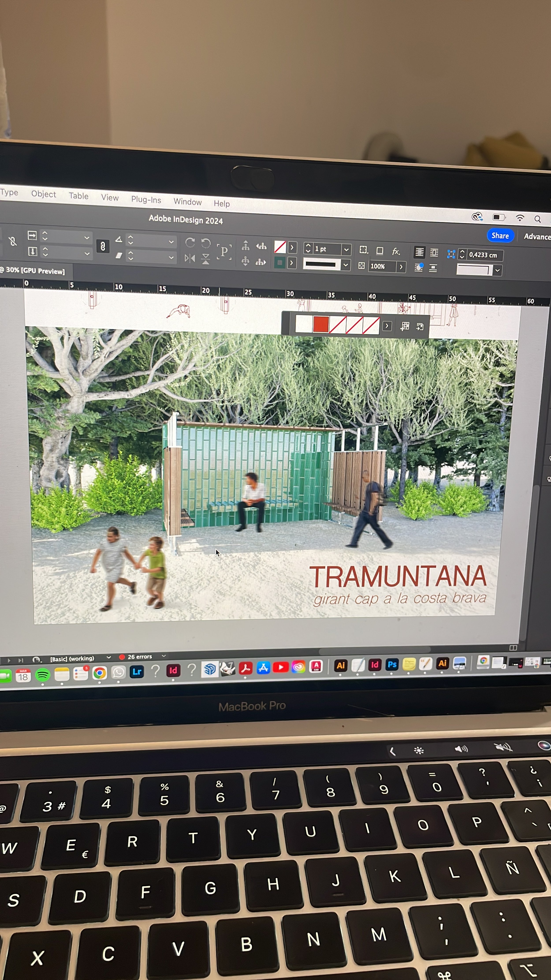Toggle the crossed-out link icon at toolbar left

(13, 241)
